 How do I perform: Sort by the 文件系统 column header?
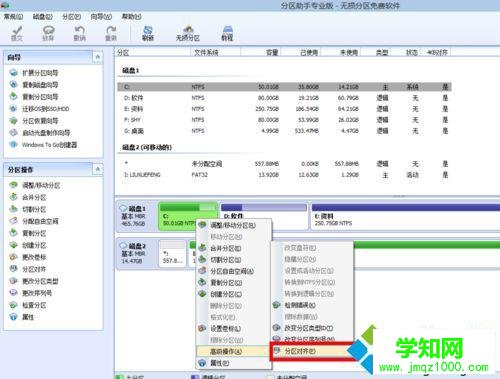215,52
